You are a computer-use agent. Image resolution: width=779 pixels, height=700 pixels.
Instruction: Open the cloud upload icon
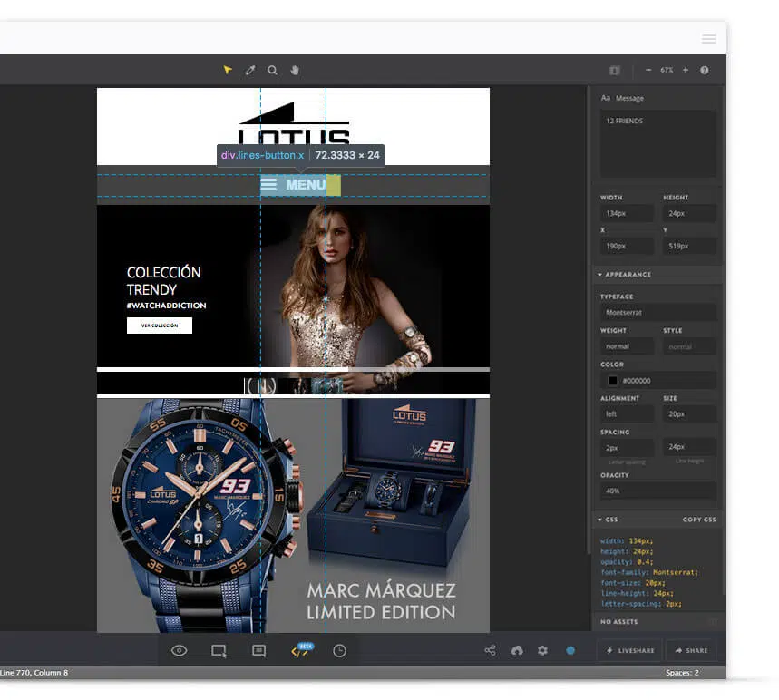tap(517, 650)
